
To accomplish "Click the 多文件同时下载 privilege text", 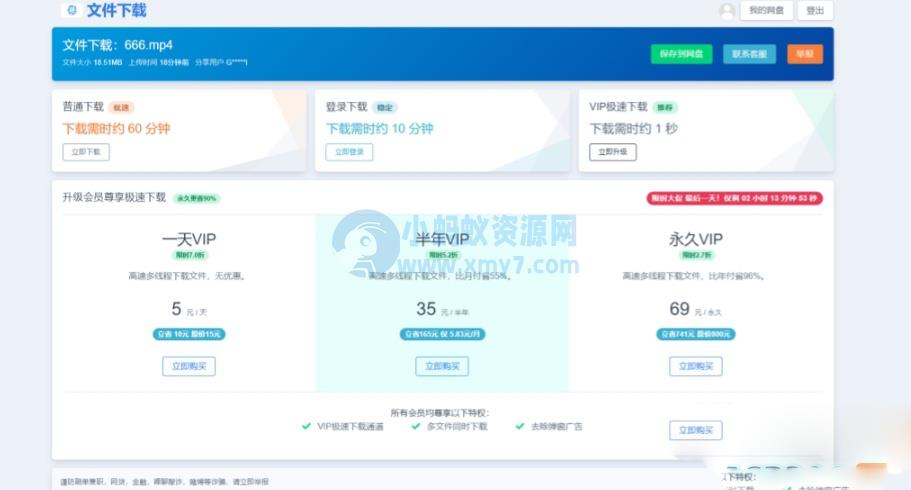I will [x=457, y=427].
